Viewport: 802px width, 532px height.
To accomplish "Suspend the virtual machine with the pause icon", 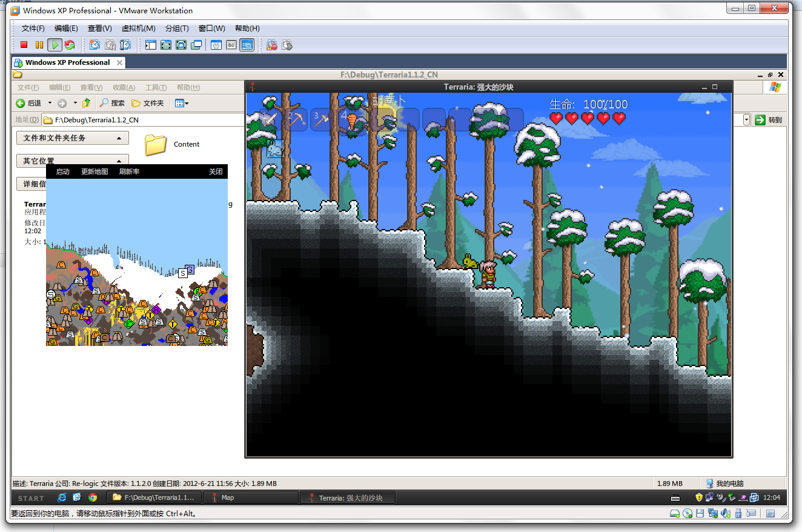I will coord(39,45).
